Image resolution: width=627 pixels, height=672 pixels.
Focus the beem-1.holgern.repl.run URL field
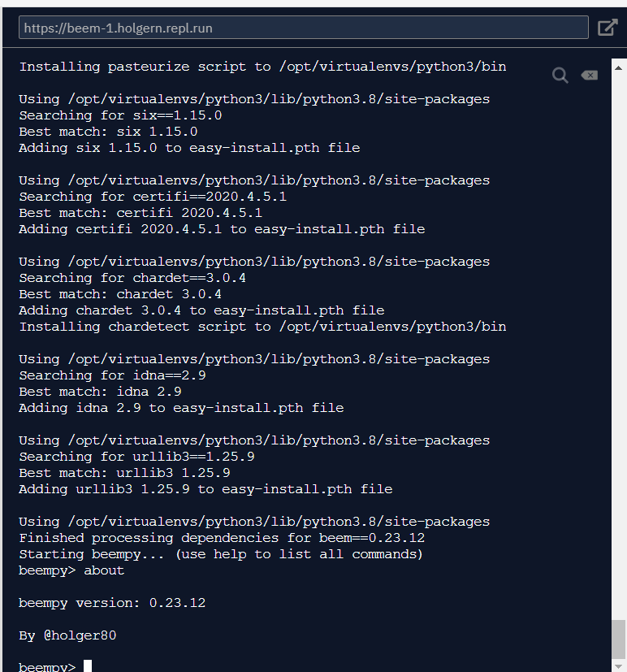point(303,28)
